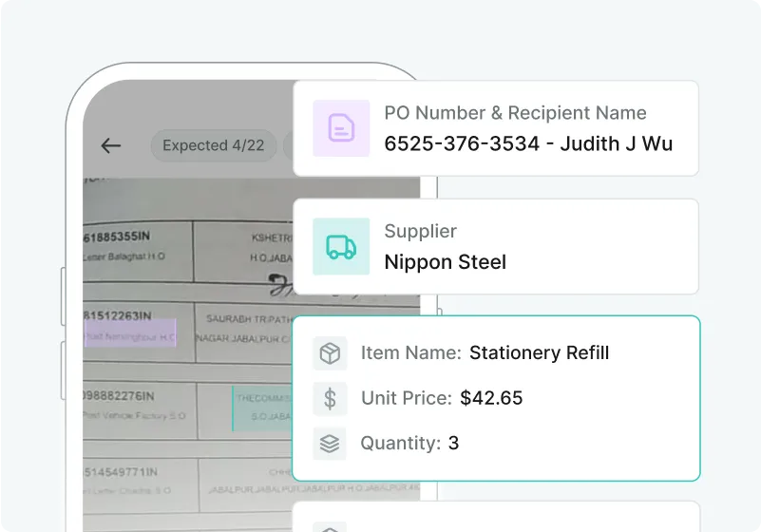
Task: Select the dollar sign icon
Action: click(330, 398)
